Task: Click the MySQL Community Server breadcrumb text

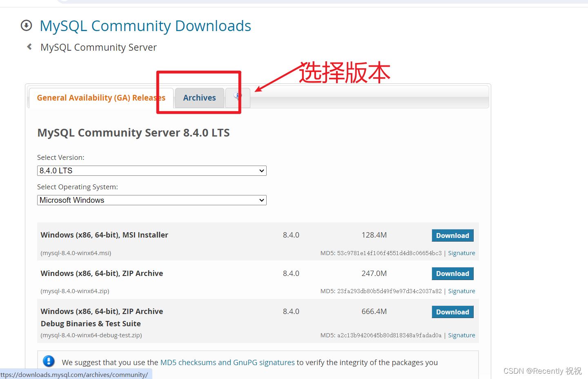Action: click(x=98, y=47)
